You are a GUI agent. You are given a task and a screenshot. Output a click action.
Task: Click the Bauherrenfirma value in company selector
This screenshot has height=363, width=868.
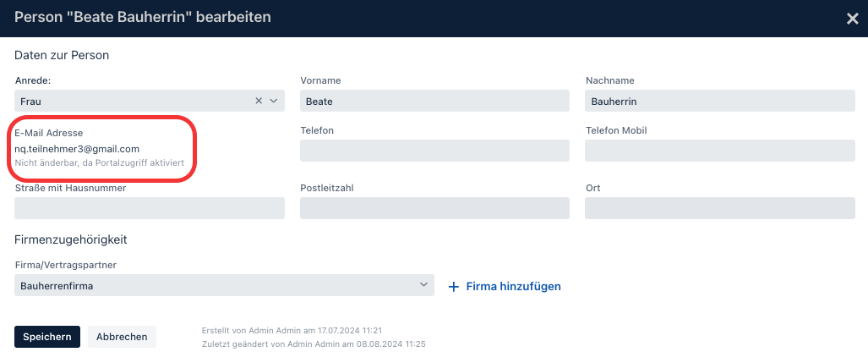pos(57,286)
